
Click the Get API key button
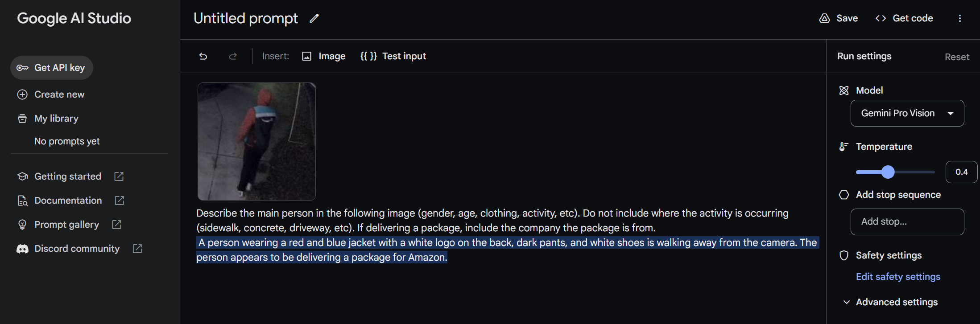pyautogui.click(x=52, y=68)
